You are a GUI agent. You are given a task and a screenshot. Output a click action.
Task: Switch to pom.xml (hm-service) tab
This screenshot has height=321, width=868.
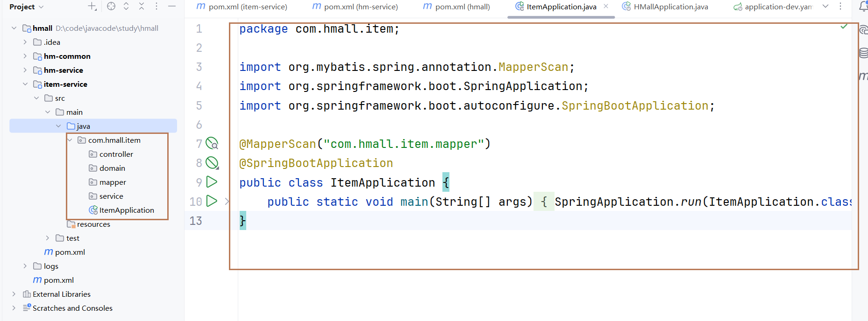pyautogui.click(x=356, y=7)
